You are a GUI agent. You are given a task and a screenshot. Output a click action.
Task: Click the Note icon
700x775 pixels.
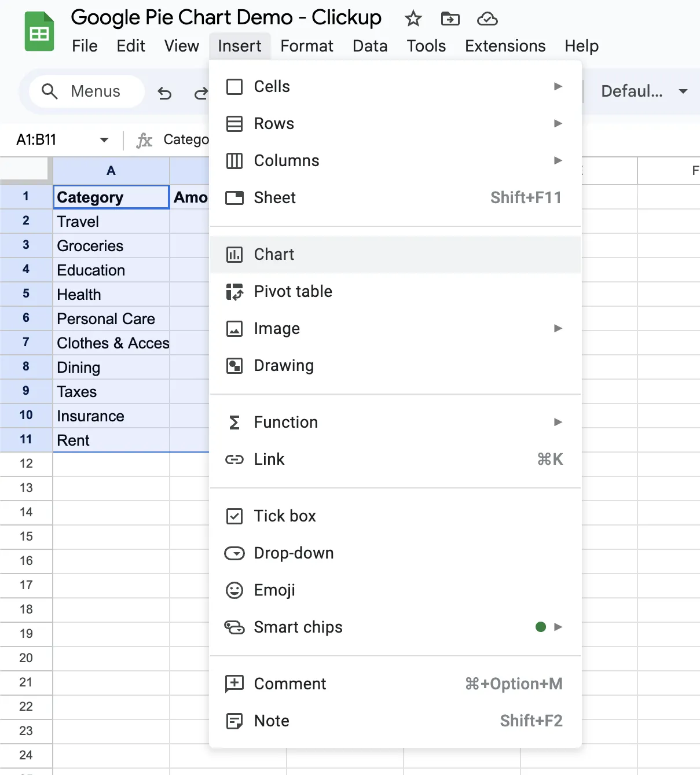[x=234, y=721]
